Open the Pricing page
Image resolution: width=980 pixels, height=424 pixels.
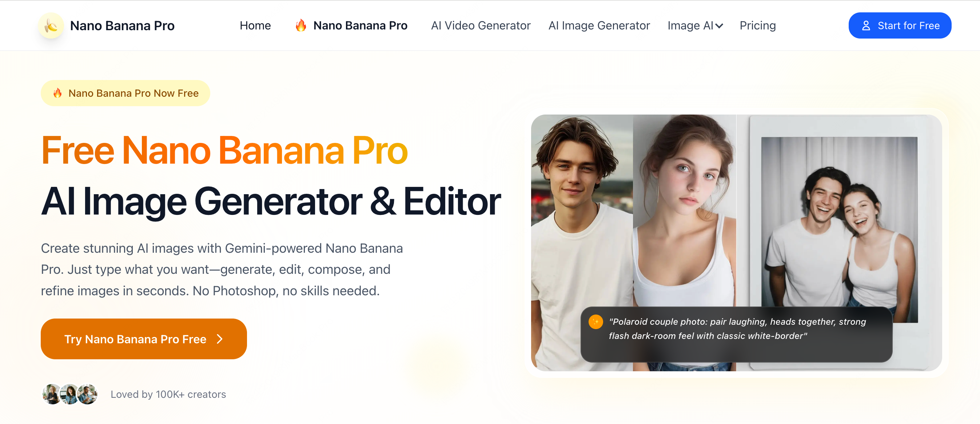coord(757,25)
